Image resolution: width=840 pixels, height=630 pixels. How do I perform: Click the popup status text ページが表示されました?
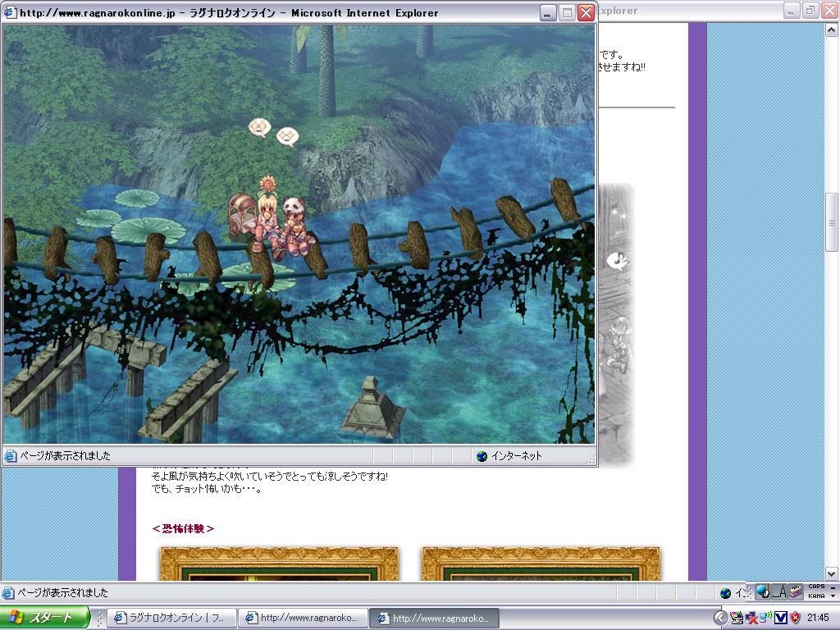pyautogui.click(x=65, y=456)
